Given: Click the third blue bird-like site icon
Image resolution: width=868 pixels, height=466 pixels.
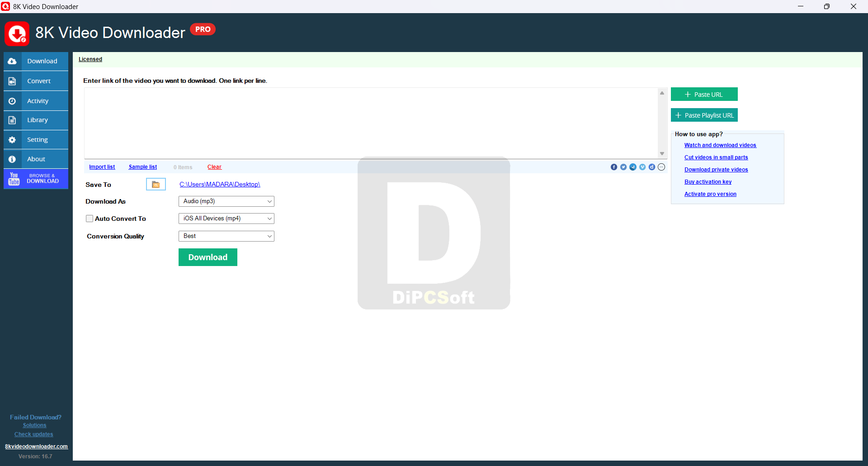Looking at the screenshot, I should 633,167.
